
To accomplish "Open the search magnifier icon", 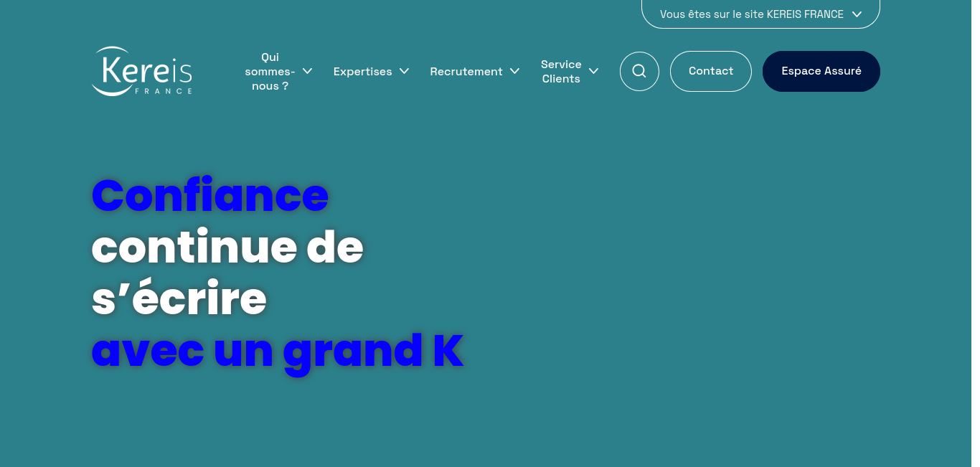I will point(639,71).
